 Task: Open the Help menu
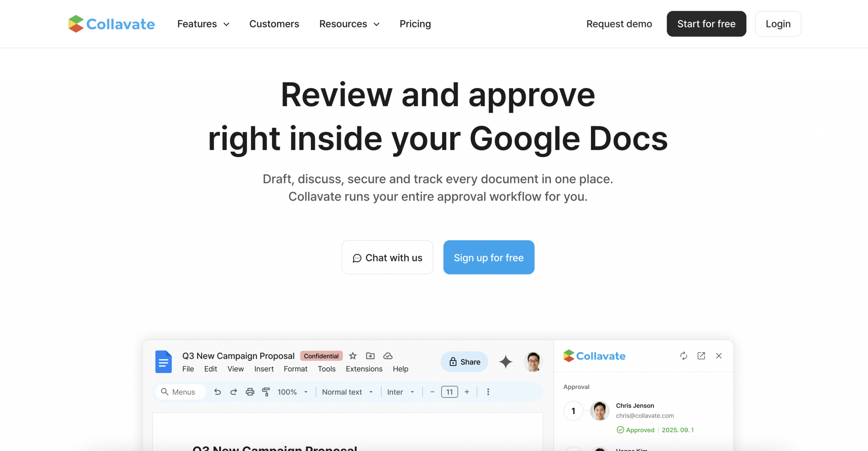[400, 369]
